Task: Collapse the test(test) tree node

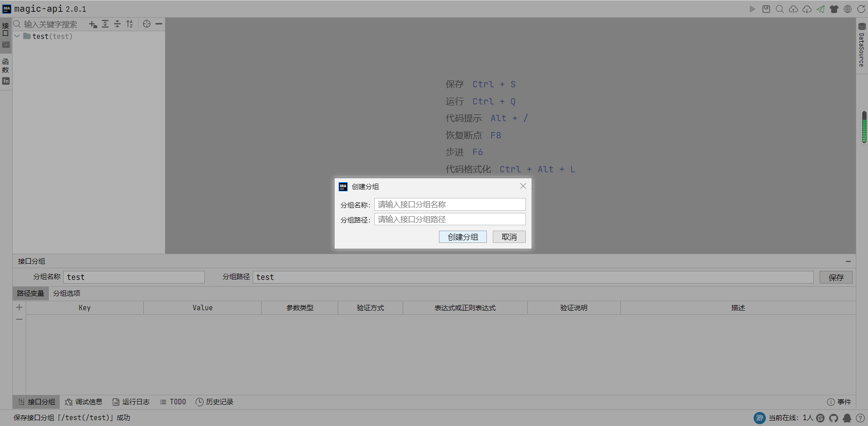Action: coord(17,36)
